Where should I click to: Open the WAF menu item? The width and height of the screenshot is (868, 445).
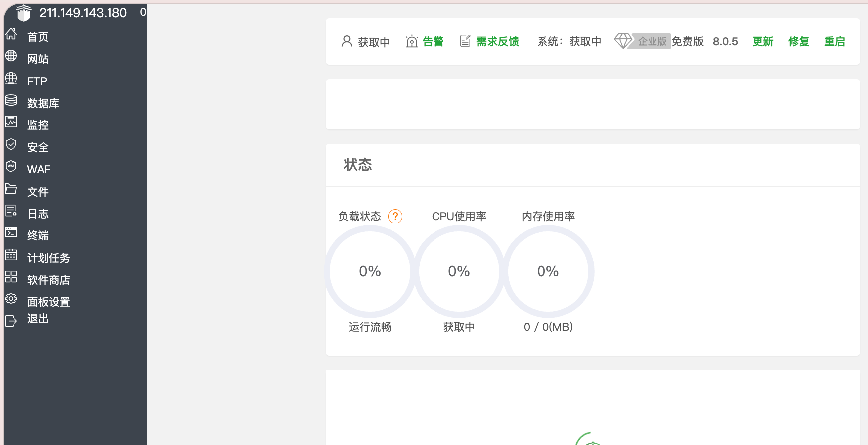pos(39,169)
